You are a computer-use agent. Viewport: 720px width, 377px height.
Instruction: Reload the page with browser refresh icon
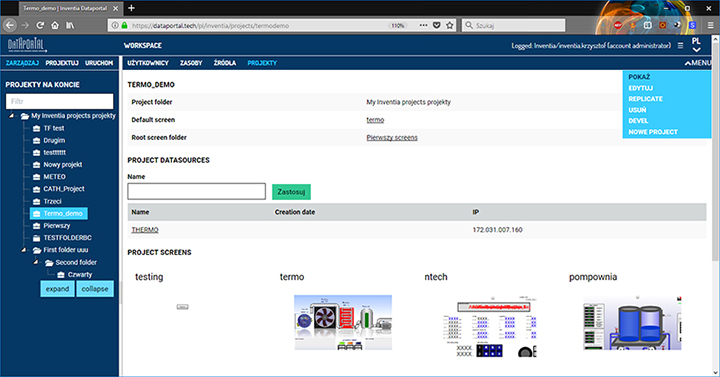(40, 25)
